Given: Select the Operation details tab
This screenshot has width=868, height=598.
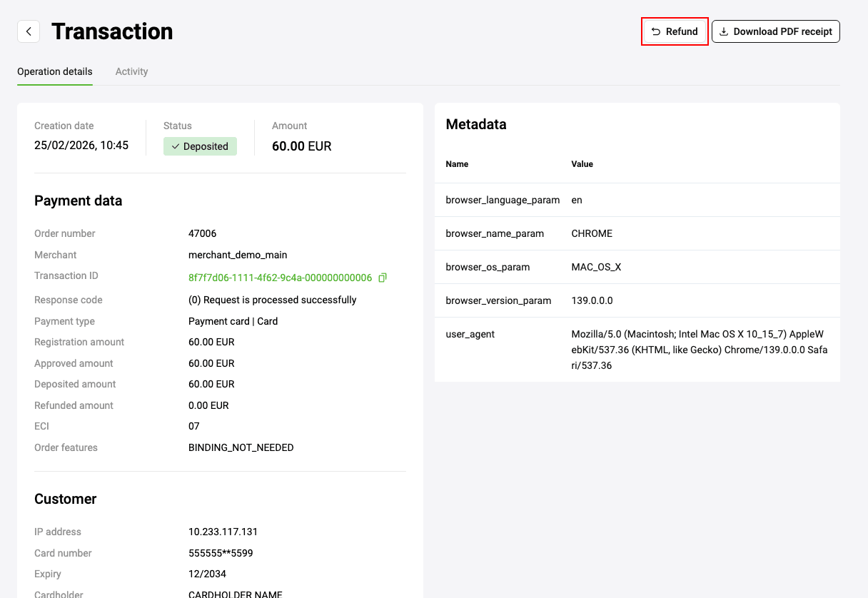Looking at the screenshot, I should (55, 71).
